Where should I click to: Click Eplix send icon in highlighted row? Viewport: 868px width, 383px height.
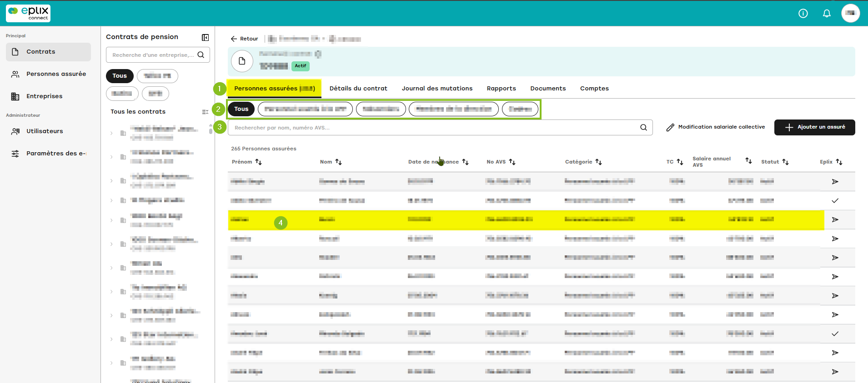tap(835, 220)
